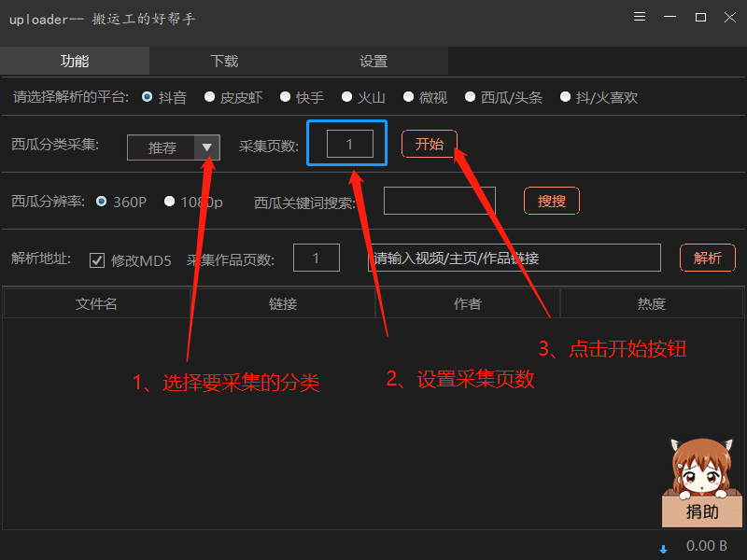Screen dimensions: 747x560
Task: Select the 快手 platform radio button
Action: coord(286,96)
